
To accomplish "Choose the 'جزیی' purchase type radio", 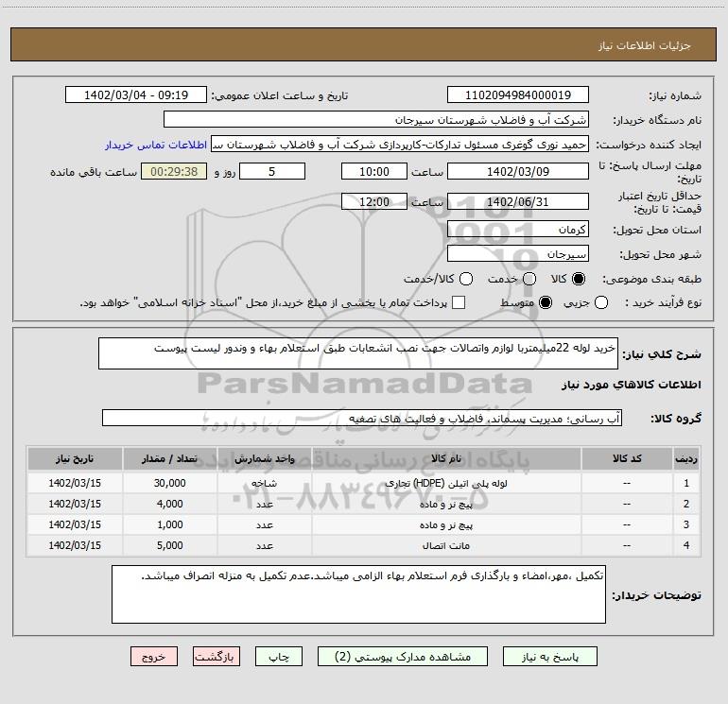I will 630,302.
